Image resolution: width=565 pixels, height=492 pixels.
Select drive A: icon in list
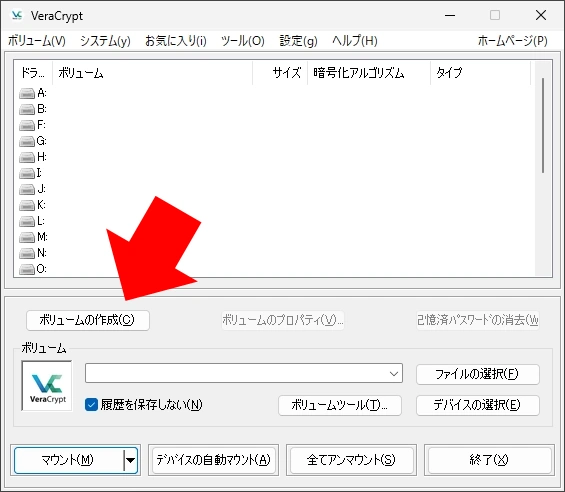(x=27, y=93)
